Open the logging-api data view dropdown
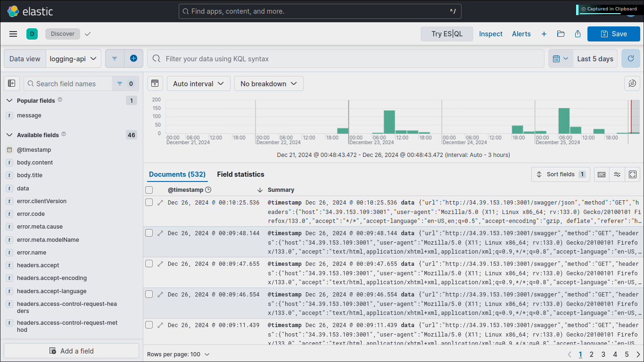The width and height of the screenshot is (644, 362). click(x=74, y=58)
